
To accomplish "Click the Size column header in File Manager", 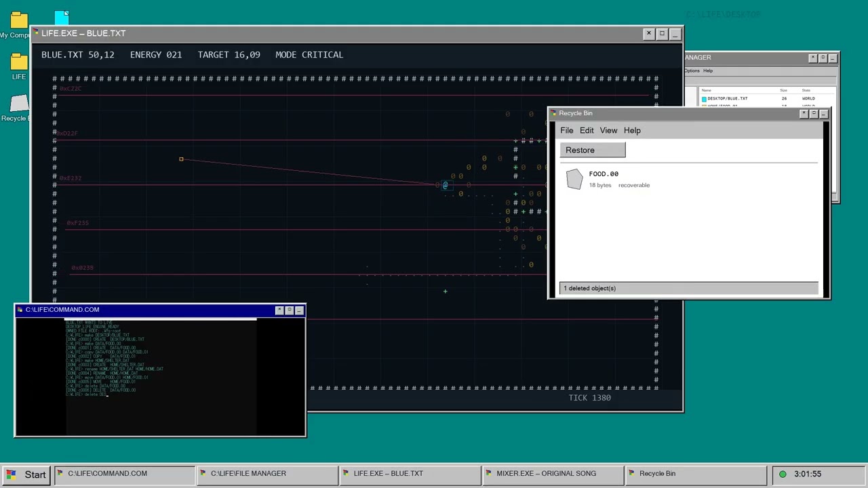I will [x=783, y=90].
